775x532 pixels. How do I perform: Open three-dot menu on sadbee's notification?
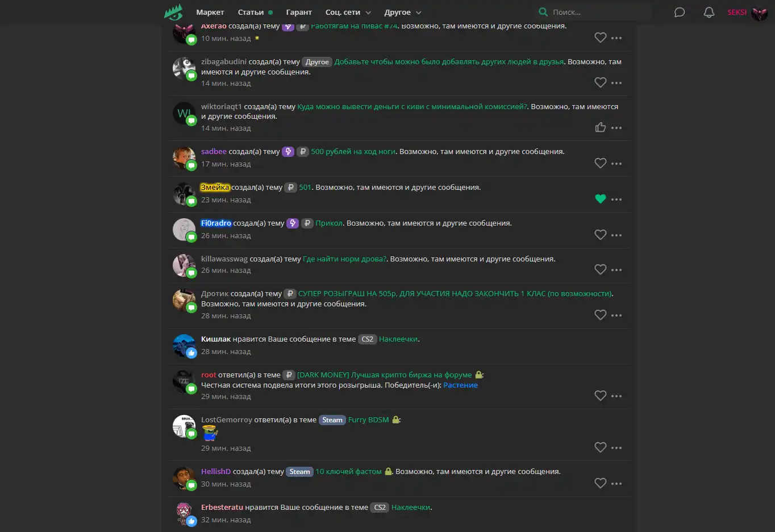coord(616,164)
